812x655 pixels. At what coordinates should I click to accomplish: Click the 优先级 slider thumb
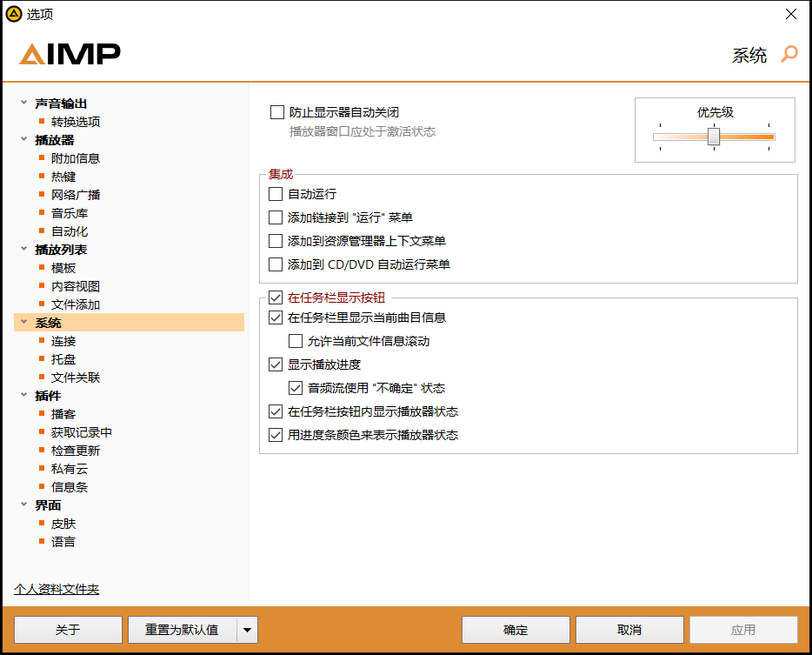pos(714,137)
